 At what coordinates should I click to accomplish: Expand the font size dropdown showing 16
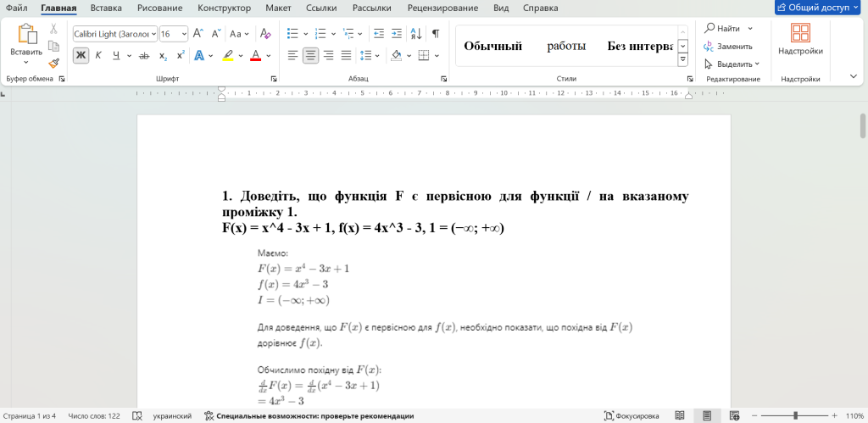pos(183,34)
